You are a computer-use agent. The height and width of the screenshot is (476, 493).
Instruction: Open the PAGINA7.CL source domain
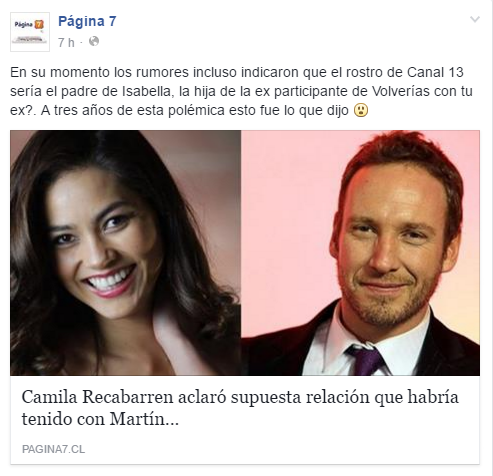[x=53, y=449]
